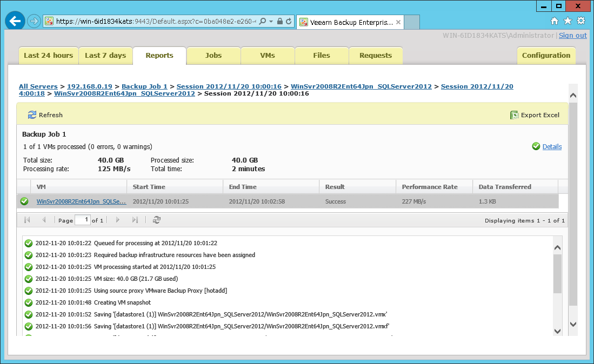The image size is (594, 364).
Task: Click the Sign out link
Action: 573,36
